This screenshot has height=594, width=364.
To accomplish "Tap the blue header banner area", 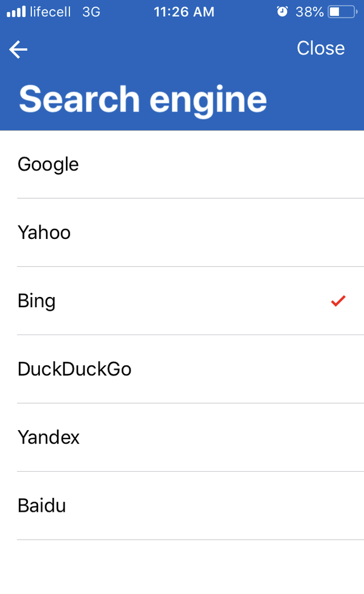I will click(181, 79).
